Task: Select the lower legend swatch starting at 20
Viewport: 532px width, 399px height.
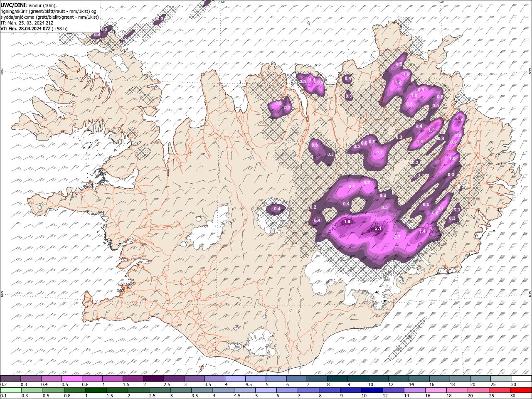Action: tap(478, 390)
